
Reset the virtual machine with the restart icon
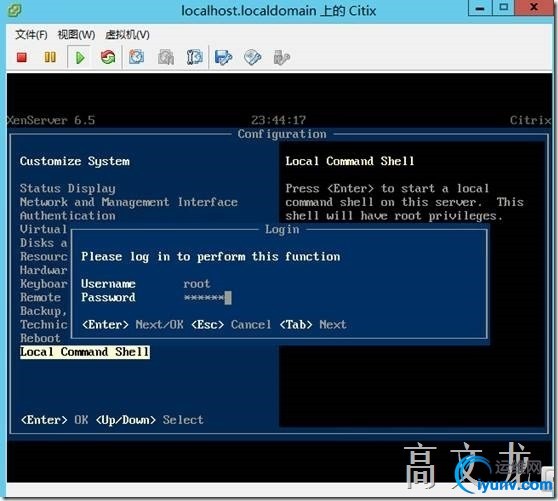[108, 57]
